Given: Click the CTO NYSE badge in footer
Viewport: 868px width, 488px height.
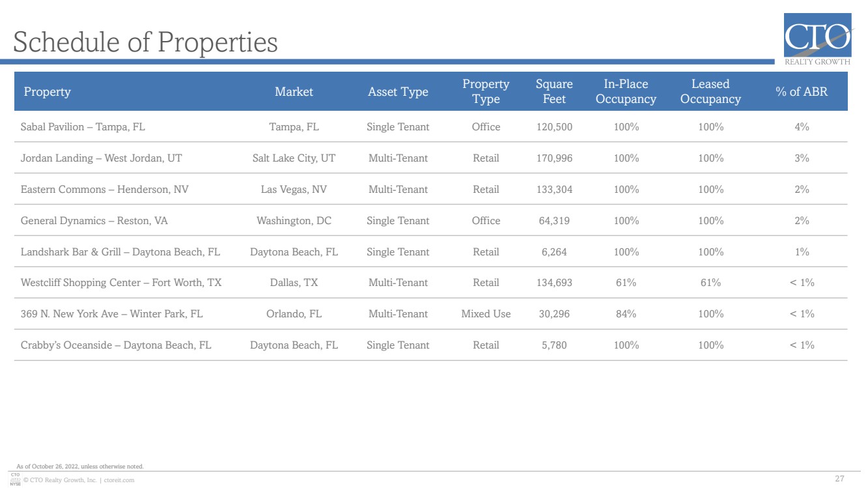Looking at the screenshot, I should [x=16, y=480].
